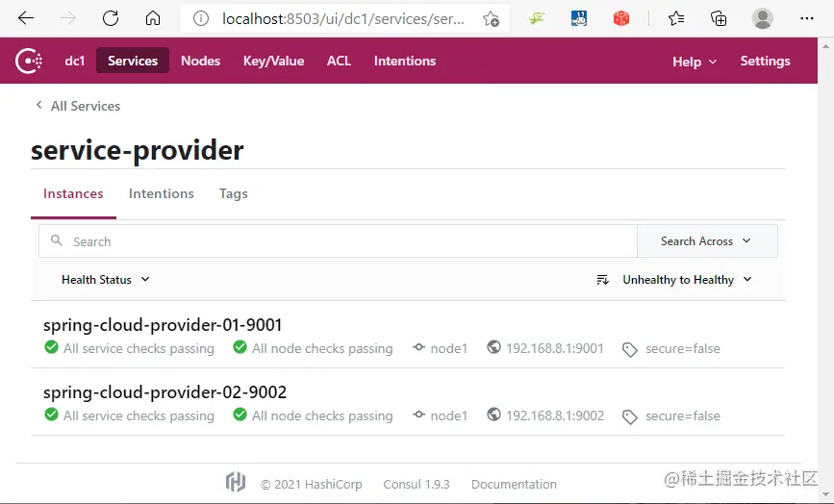This screenshot has height=504, width=834.
Task: Focus the instances Search field
Action: coord(338,240)
